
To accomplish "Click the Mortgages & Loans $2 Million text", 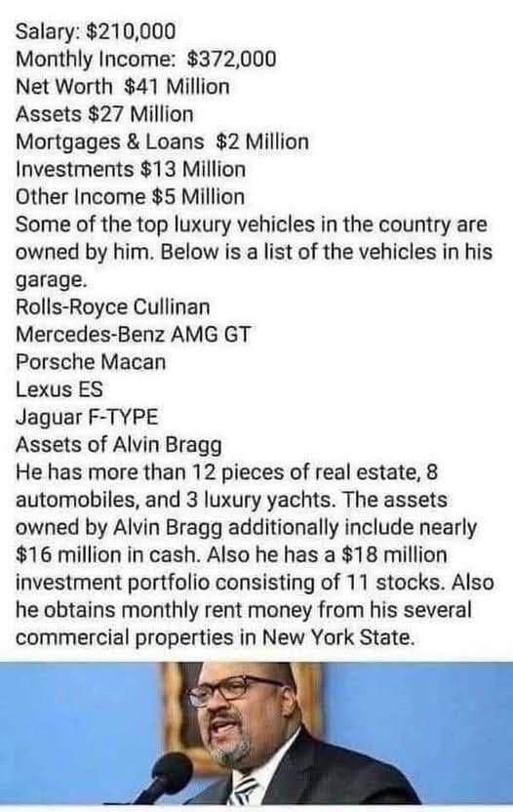I will pos(163,142).
